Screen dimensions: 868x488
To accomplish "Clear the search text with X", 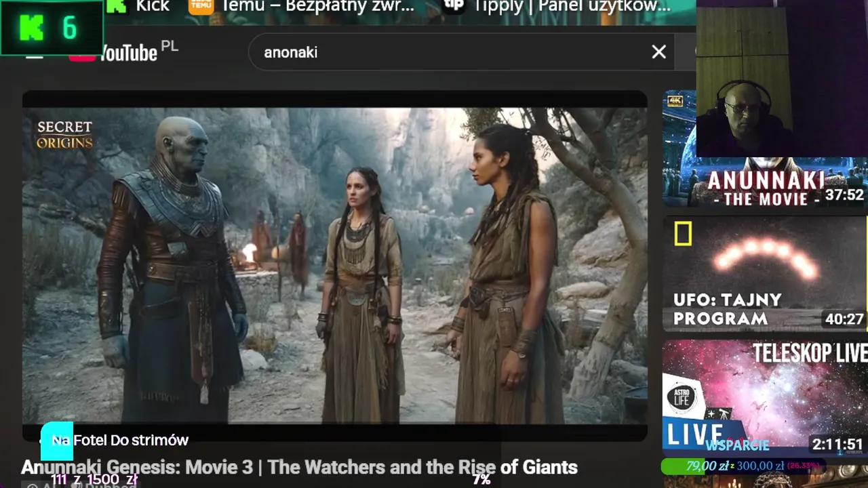I will (658, 52).
